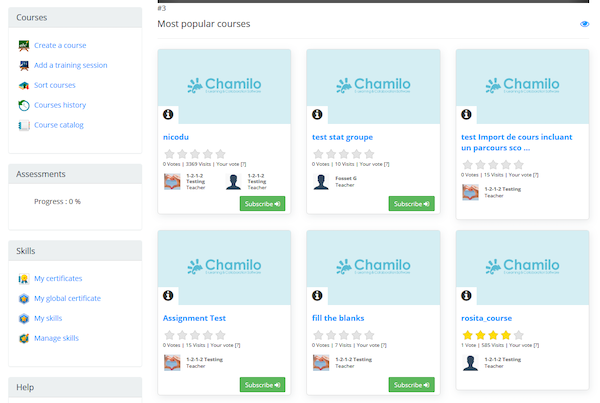This screenshot has height=403, width=600.
Task: Click '3369 Visits' text on nicodu card
Action: click(198, 164)
